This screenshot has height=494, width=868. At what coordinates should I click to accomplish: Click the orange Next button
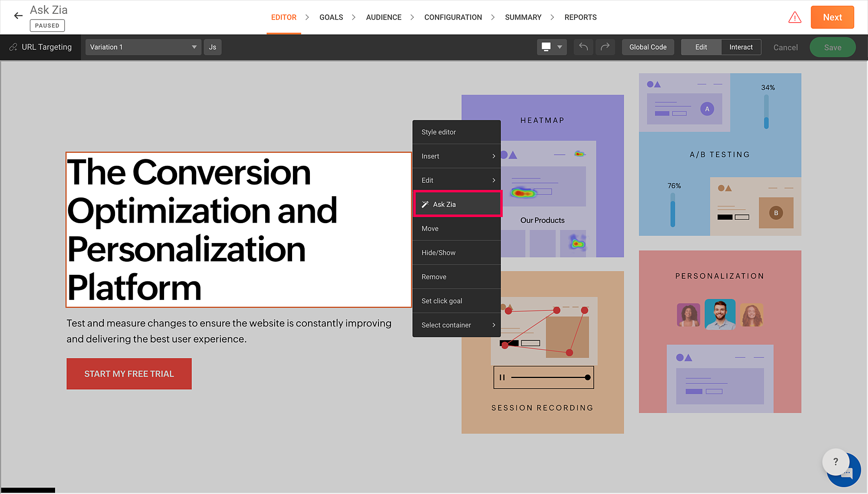coord(832,17)
